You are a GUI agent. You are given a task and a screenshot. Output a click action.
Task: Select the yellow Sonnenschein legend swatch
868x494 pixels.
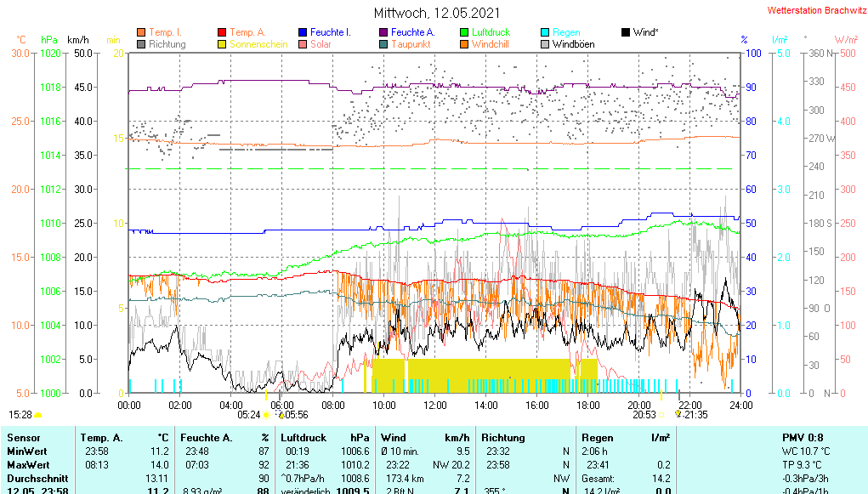coord(223,44)
